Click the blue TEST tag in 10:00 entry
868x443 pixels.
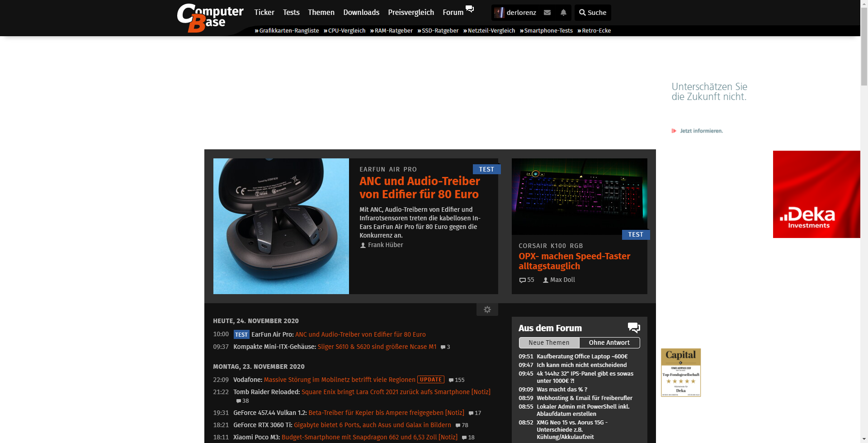(x=241, y=335)
